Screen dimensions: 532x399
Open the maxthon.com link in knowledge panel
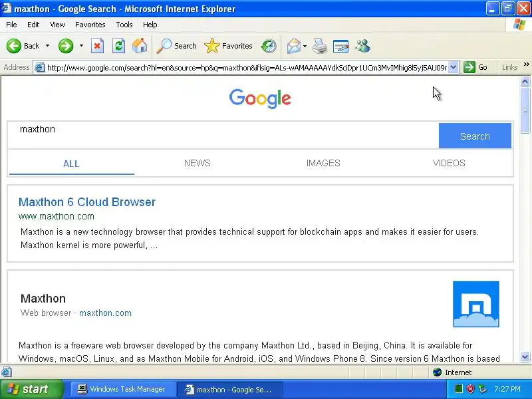105,313
